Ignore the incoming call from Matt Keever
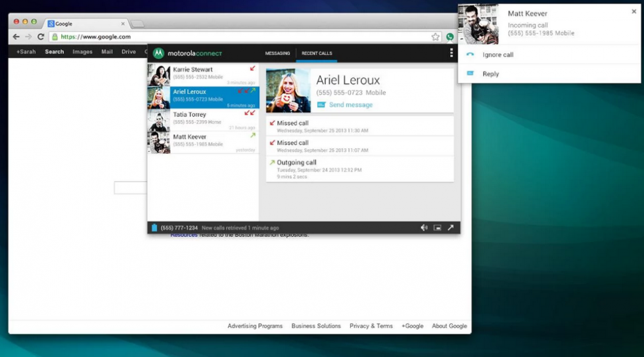The image size is (644, 357). click(497, 55)
